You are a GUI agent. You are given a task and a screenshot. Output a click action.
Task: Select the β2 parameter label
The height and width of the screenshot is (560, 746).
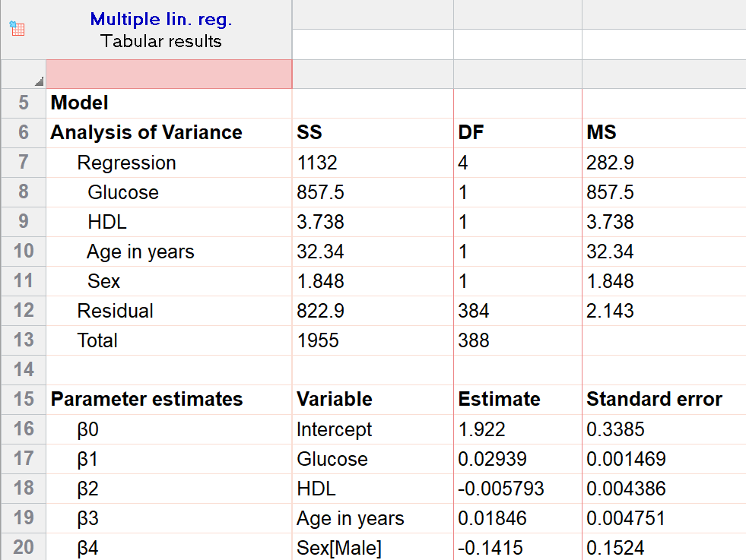coord(88,489)
